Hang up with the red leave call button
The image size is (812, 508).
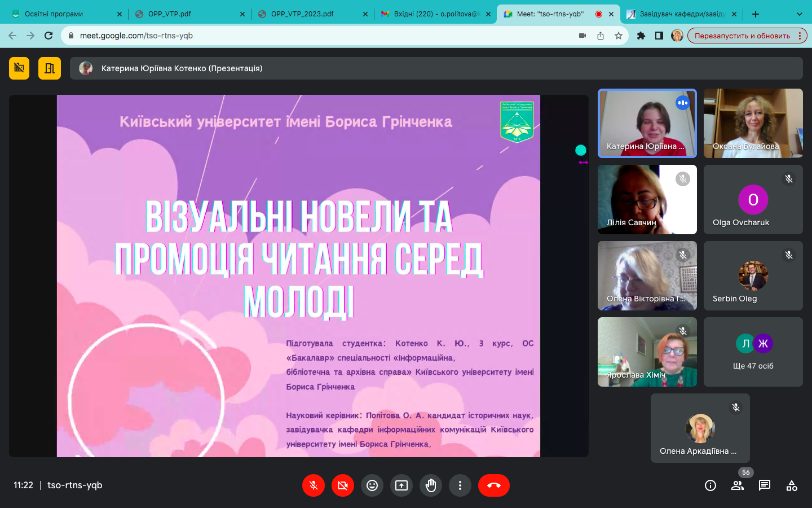tap(493, 485)
